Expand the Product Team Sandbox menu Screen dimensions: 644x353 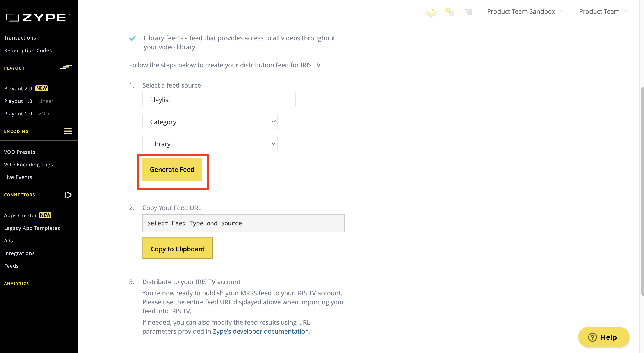525,11
